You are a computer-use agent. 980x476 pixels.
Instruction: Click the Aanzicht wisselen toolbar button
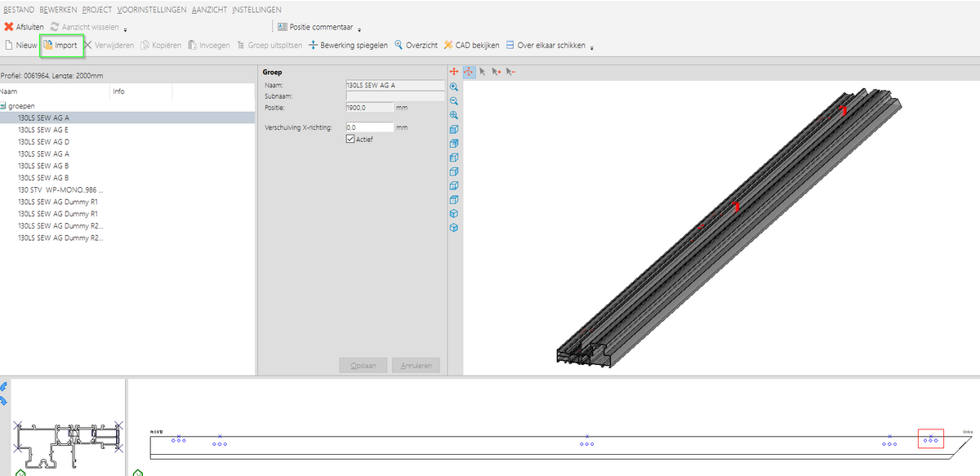(x=84, y=27)
